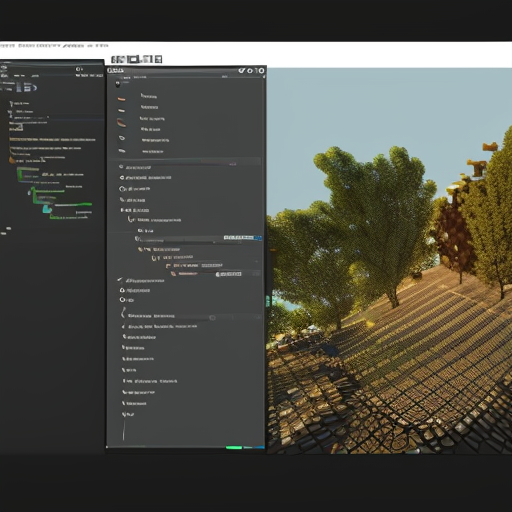The width and height of the screenshot is (512, 512).
Task: Collapse the orange-marked nested tree item
Action: click(140, 249)
